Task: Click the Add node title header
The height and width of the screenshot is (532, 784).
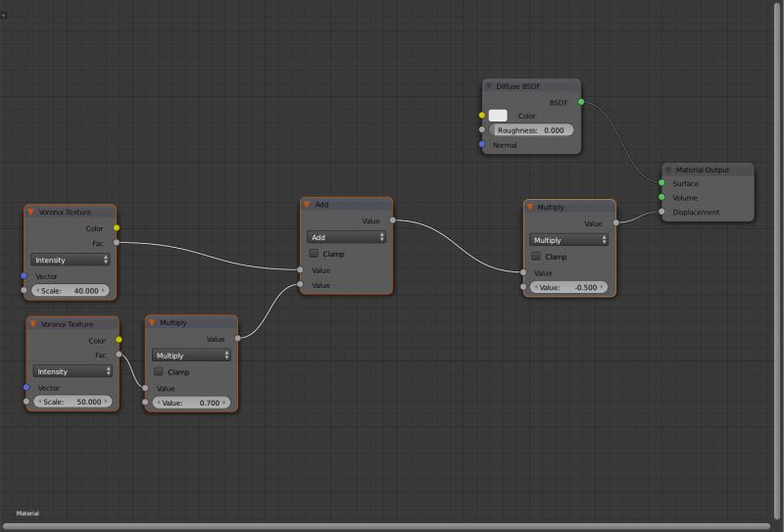Action: (347, 205)
